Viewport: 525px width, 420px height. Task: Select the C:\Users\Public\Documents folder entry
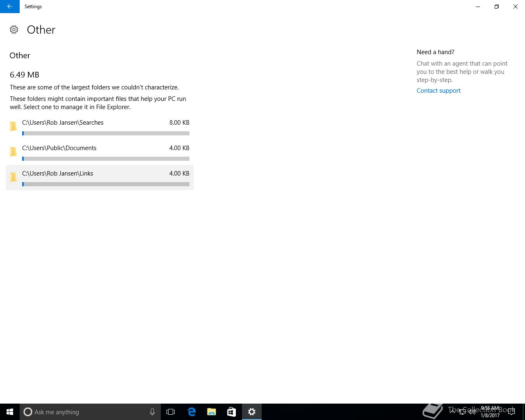pyautogui.click(x=100, y=152)
